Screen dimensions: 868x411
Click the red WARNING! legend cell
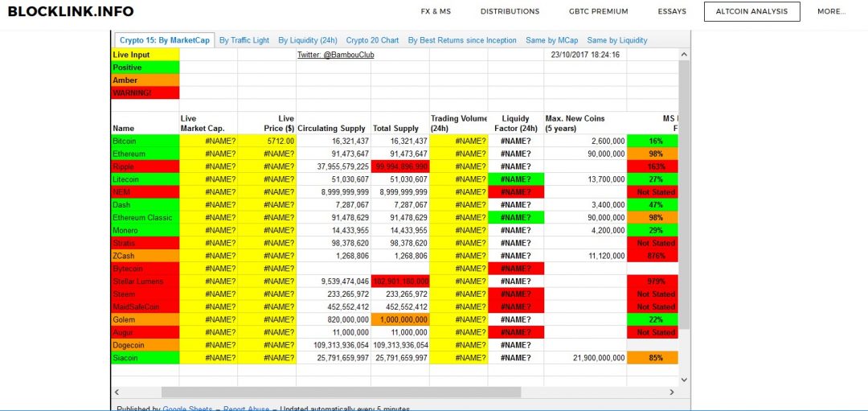coord(145,93)
